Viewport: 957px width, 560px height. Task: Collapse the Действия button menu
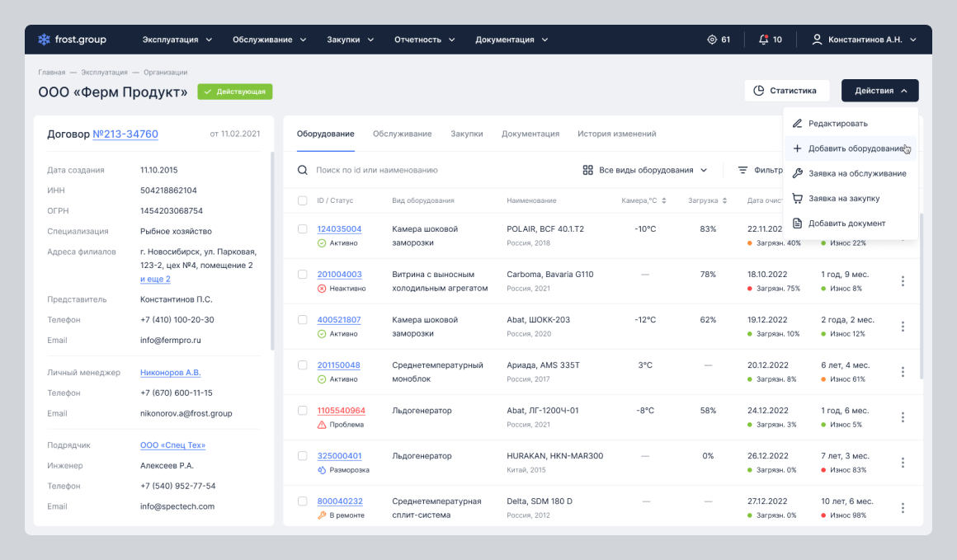pyautogui.click(x=880, y=90)
